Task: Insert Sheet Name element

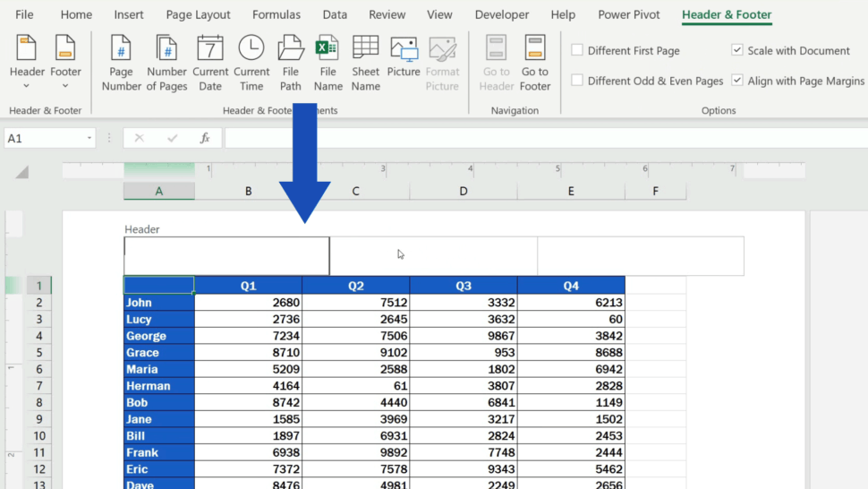Action: 365,63
